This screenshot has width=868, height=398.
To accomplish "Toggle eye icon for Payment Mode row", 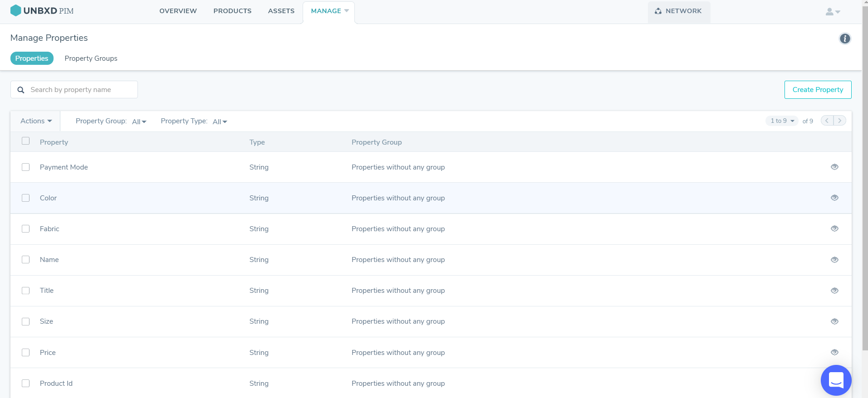I will [x=834, y=167].
